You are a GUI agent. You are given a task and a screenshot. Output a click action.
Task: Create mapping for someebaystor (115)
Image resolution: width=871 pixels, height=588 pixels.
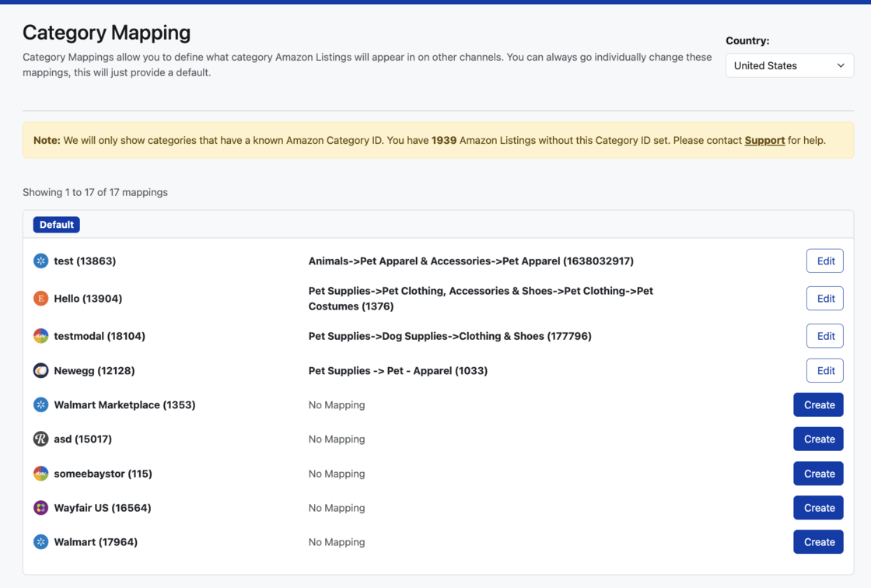(818, 474)
